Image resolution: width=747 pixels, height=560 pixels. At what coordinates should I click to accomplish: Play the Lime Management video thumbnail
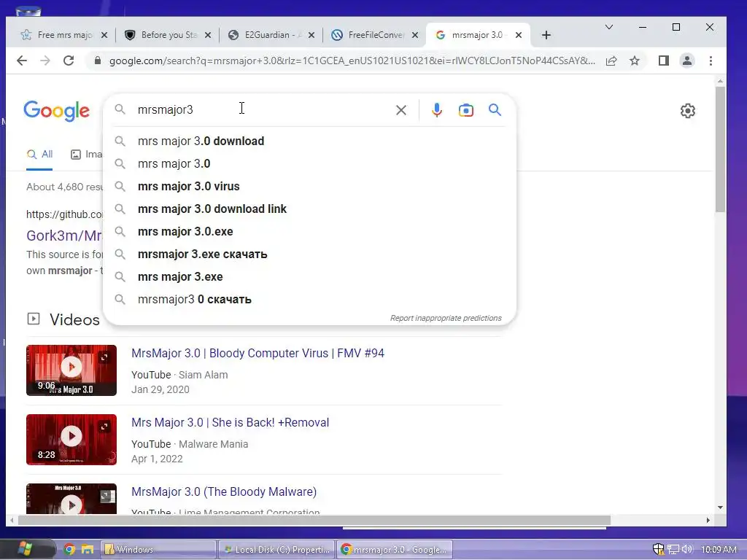coord(71,499)
